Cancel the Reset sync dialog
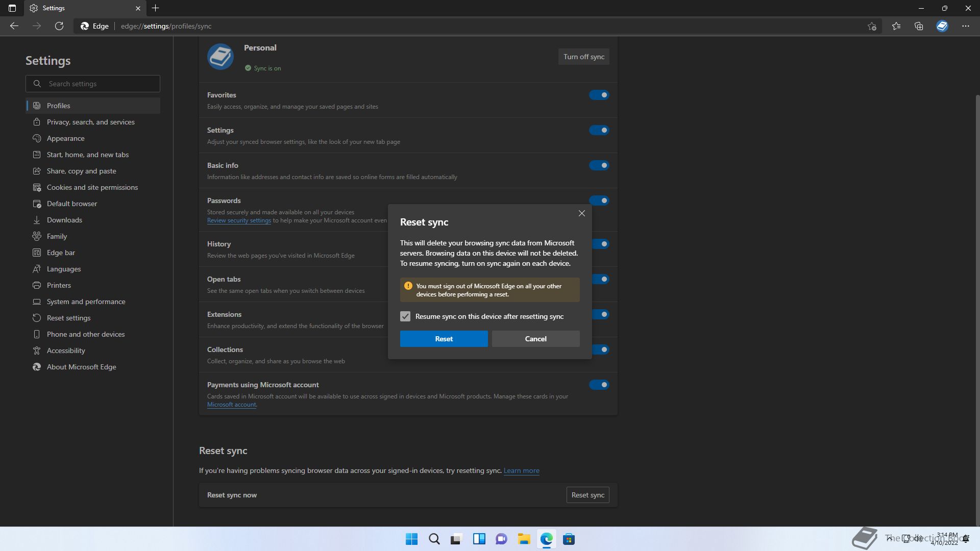This screenshot has height=551, width=980. (535, 339)
